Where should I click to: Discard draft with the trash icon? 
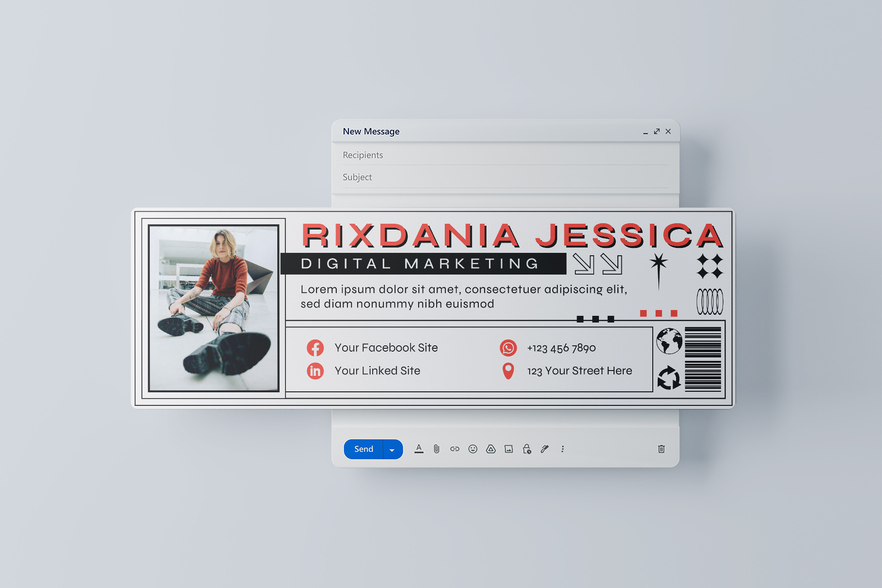661,449
